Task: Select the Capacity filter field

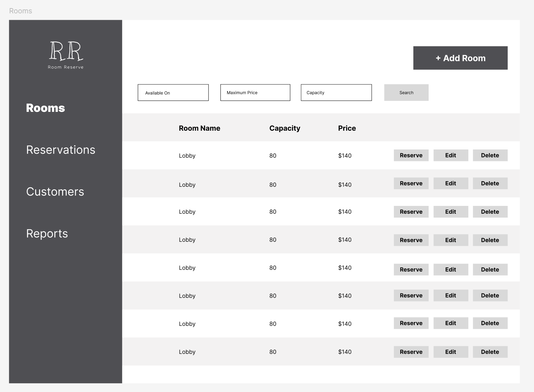Action: (x=336, y=92)
